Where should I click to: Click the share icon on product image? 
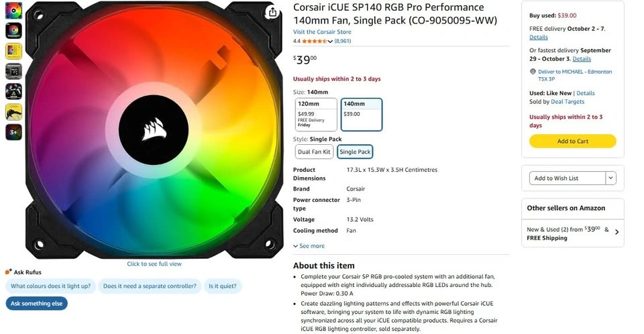click(272, 12)
